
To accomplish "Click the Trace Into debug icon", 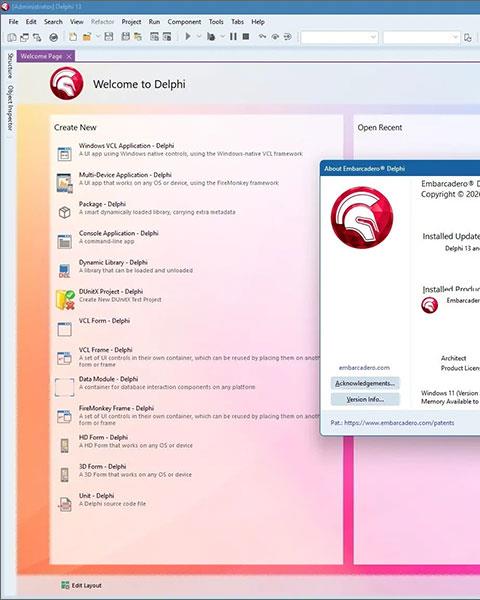I will pos(262,37).
